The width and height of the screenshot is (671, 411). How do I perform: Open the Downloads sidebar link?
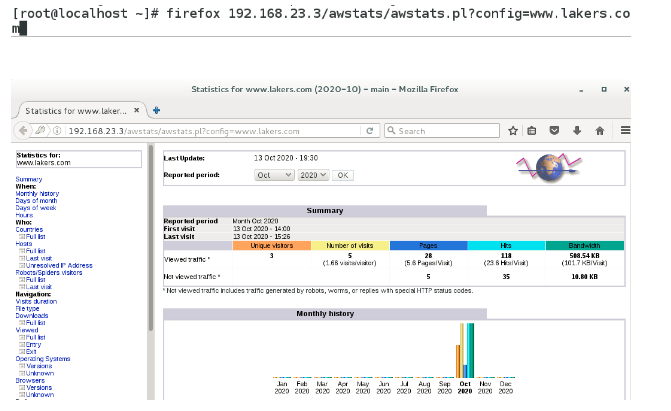click(32, 316)
